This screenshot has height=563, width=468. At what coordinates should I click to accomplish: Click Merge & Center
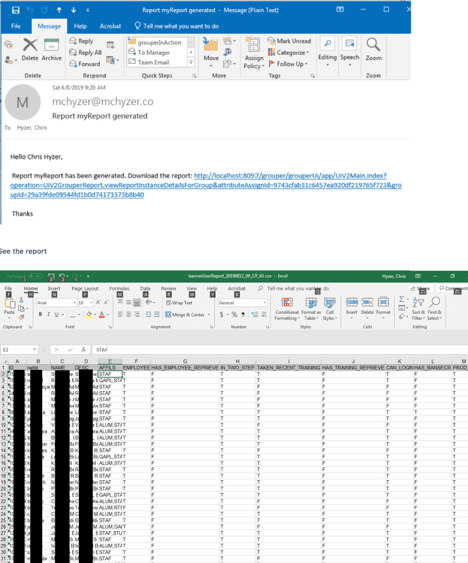(185, 315)
